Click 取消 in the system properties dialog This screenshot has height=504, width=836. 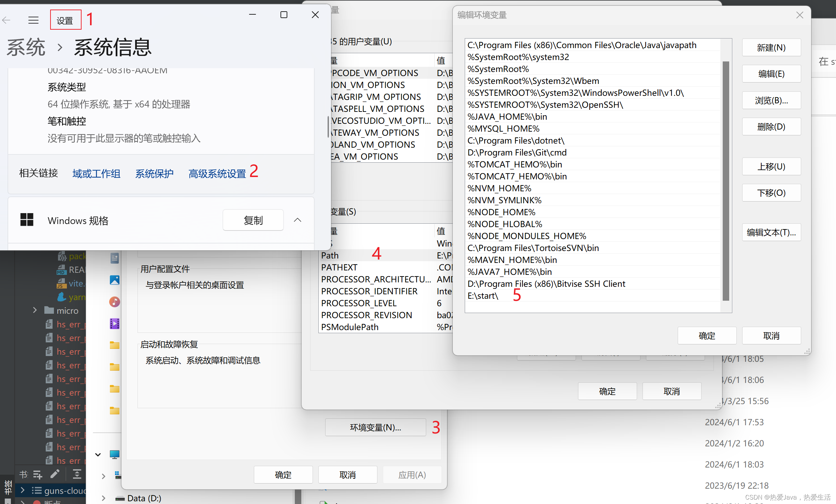pyautogui.click(x=347, y=475)
